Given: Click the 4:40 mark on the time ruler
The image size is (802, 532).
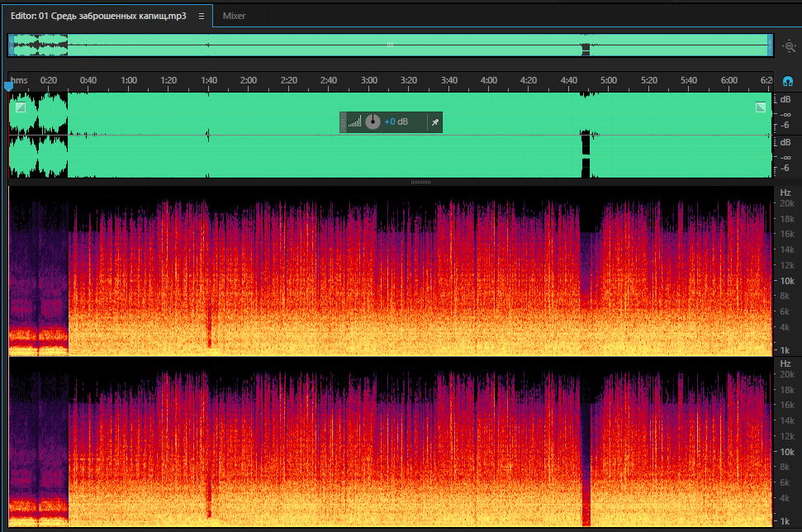Looking at the screenshot, I should [x=569, y=80].
